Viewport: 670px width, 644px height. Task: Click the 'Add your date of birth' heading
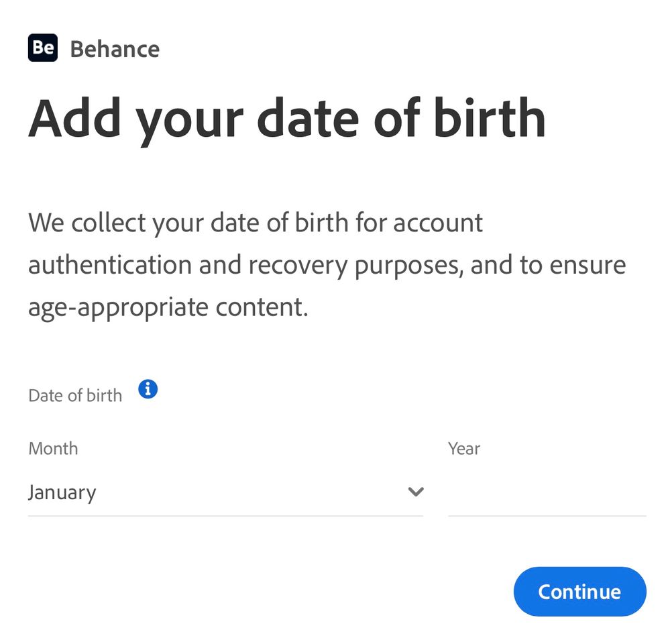pos(287,119)
